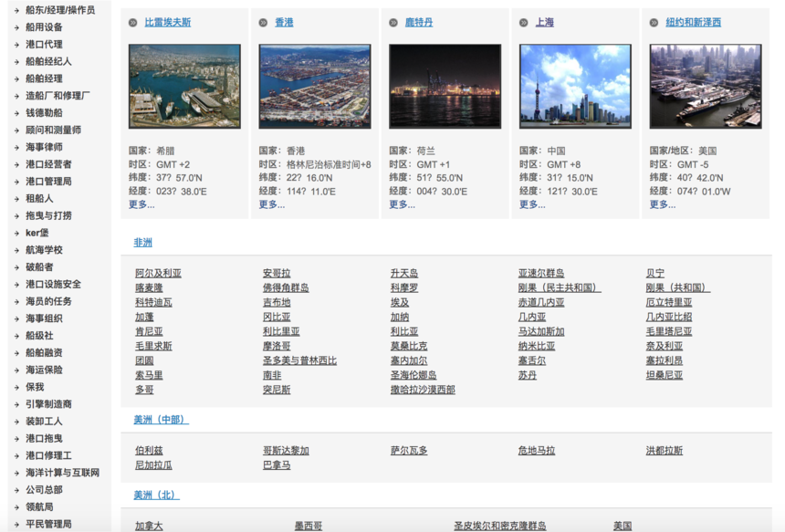
Task: Click the round arrow icon beside 鹿特丹
Action: click(393, 23)
